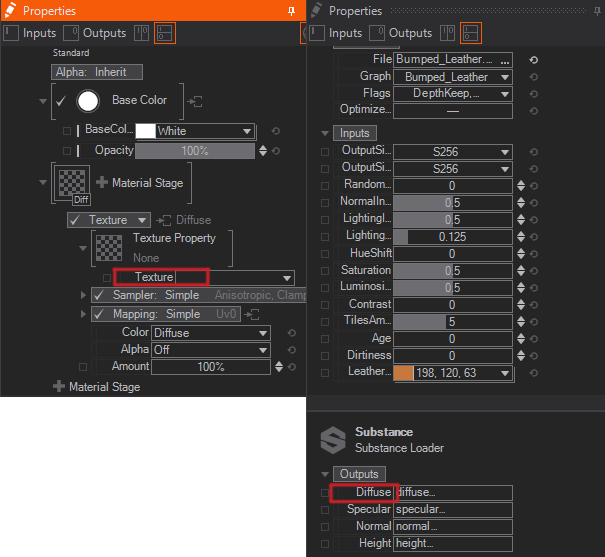The image size is (605, 557).
Task: Switch to Inputs in left Properties panel
Action: point(30,33)
